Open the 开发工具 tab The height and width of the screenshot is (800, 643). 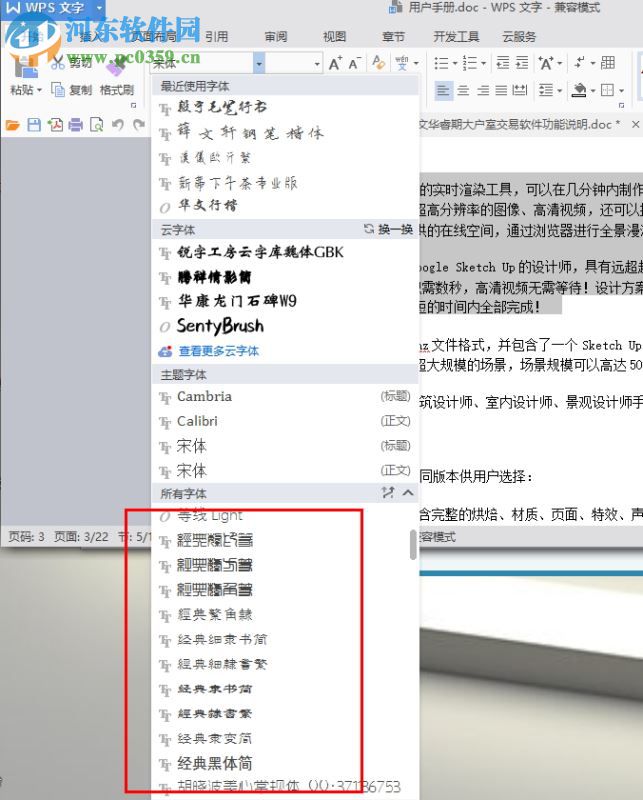pos(456,37)
